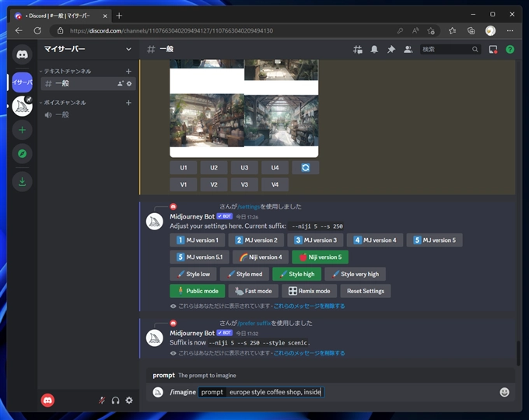Join the 一般 voice channel
529x420 pixels.
click(89, 114)
